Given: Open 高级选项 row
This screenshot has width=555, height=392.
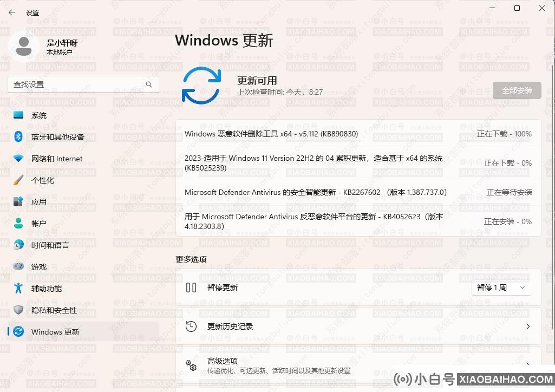Looking at the screenshot, I should pyautogui.click(x=358, y=365).
